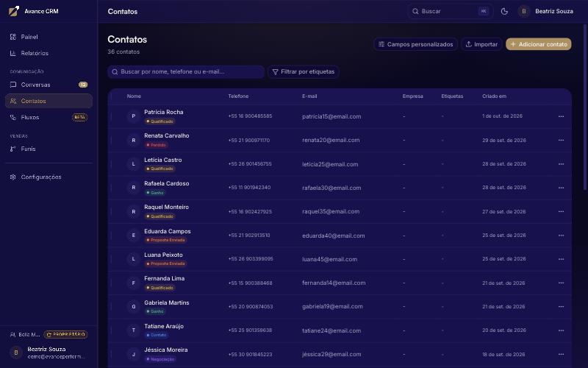Click the T avatar of Tatiane Araújo

(x=134, y=330)
